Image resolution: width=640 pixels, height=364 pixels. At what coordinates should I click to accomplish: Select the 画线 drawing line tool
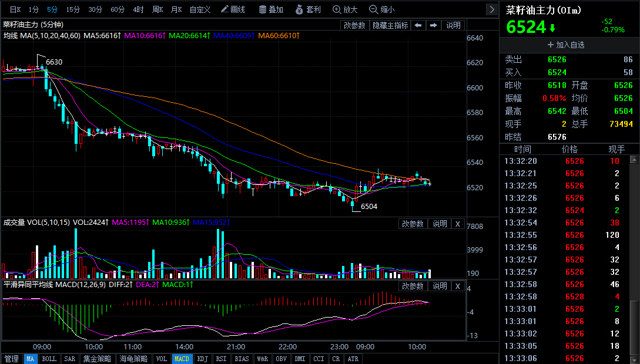[233, 9]
